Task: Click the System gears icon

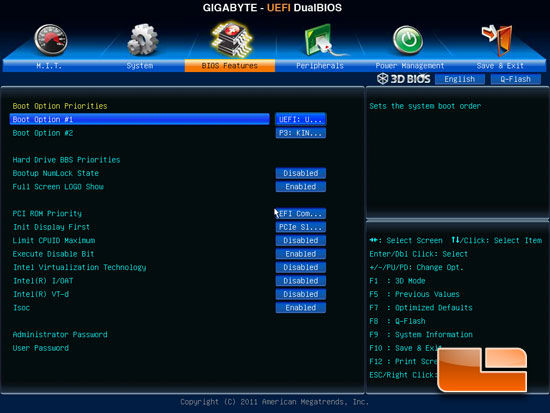Action: coord(143,40)
